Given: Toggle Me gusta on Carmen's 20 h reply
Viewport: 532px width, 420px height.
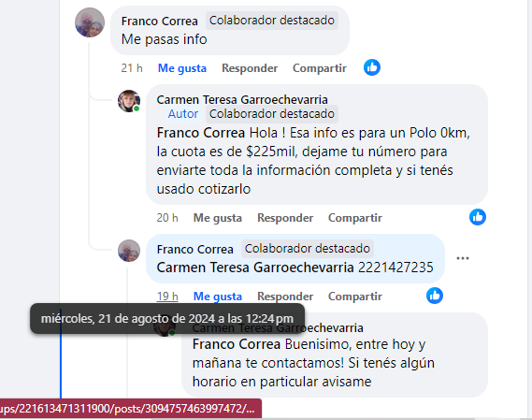Looking at the screenshot, I should 218,218.
